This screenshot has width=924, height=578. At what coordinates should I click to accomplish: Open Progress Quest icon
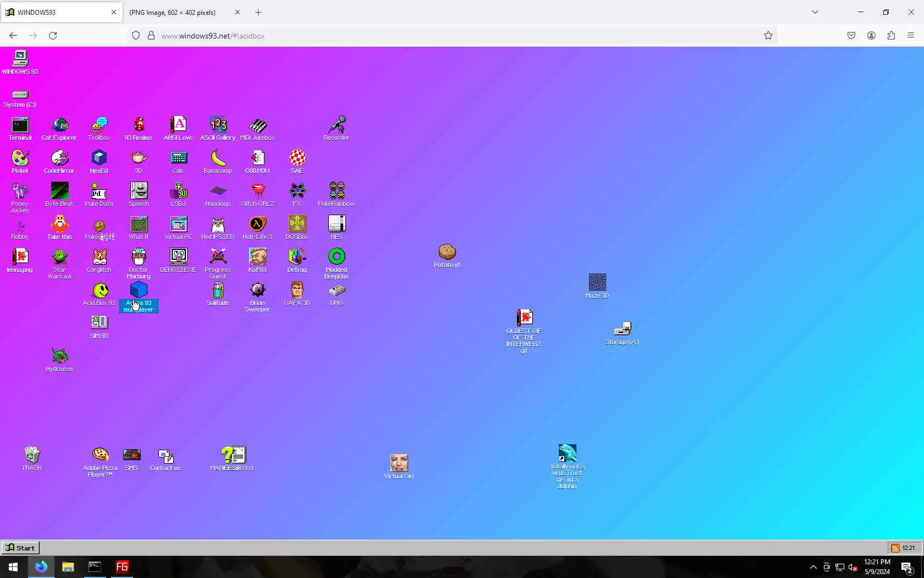[218, 264]
